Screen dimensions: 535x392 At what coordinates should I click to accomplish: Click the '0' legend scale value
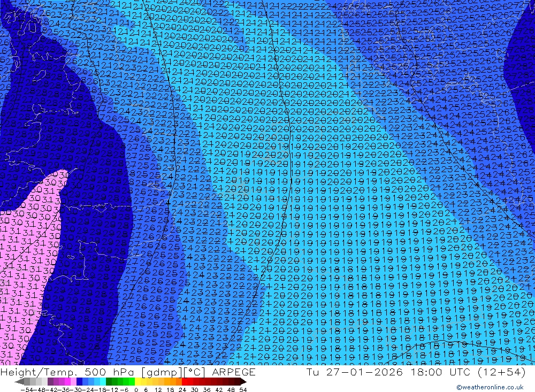click(136, 390)
